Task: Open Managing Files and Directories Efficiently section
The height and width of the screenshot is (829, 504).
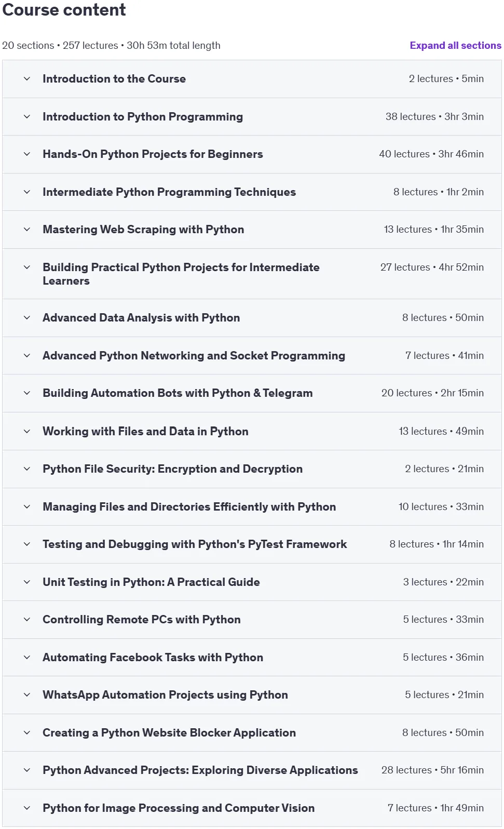Action: coord(252,506)
